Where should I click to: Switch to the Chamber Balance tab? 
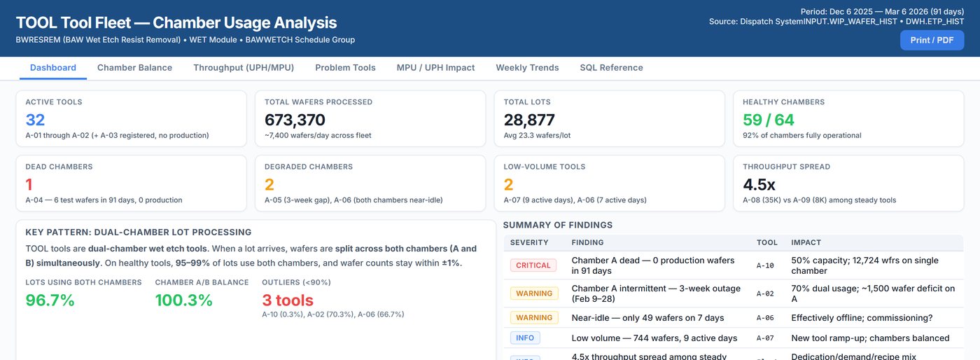[x=134, y=67]
